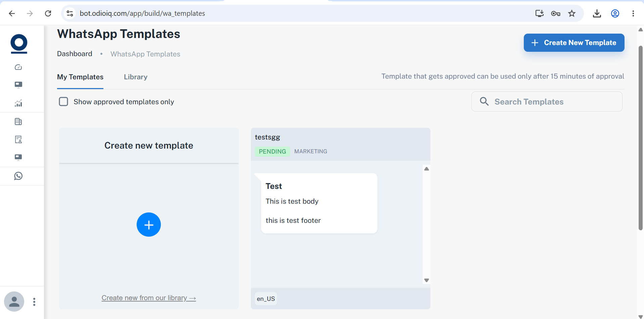Open the certificate document icon in sidebar
Viewport: 644px width, 319px height.
pos(18,139)
